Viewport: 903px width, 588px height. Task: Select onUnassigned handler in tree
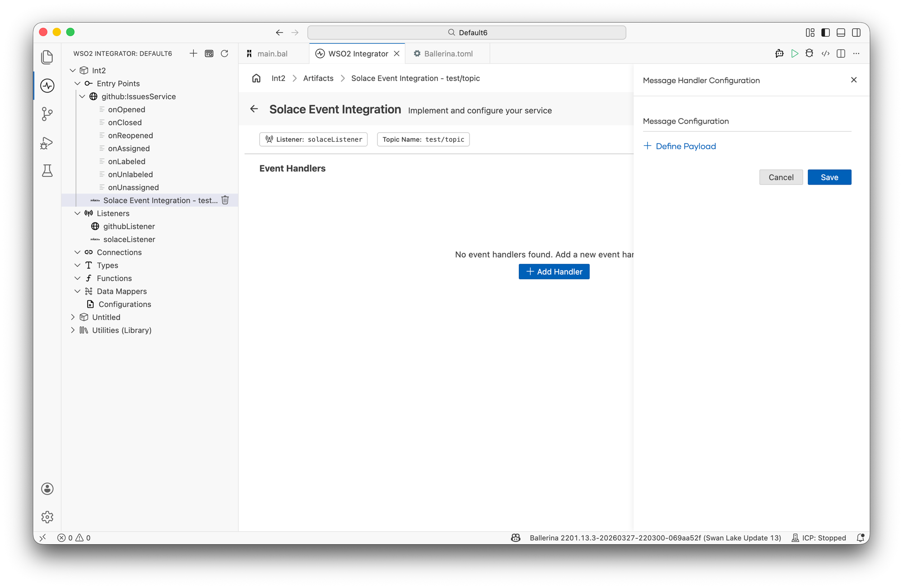[x=150, y=187]
